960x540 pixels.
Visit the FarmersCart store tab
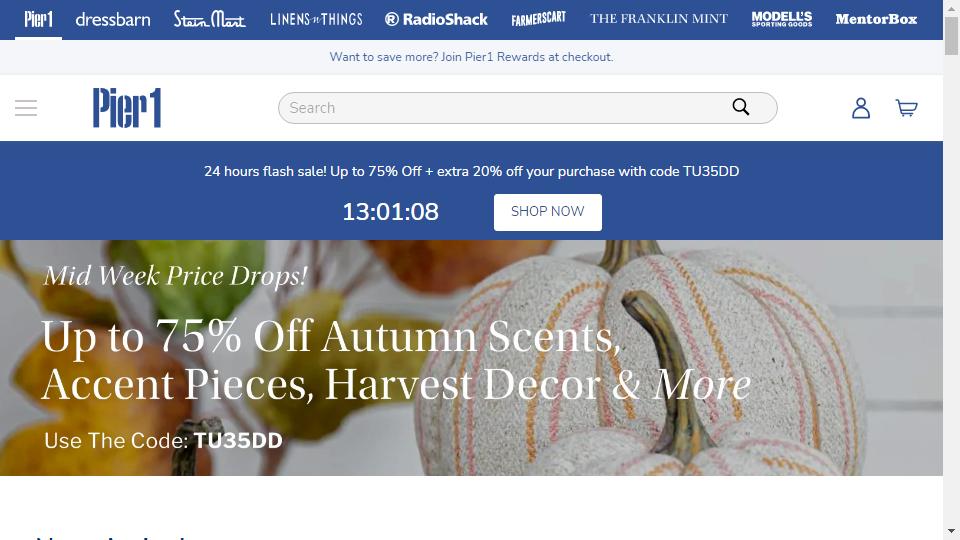(538, 19)
